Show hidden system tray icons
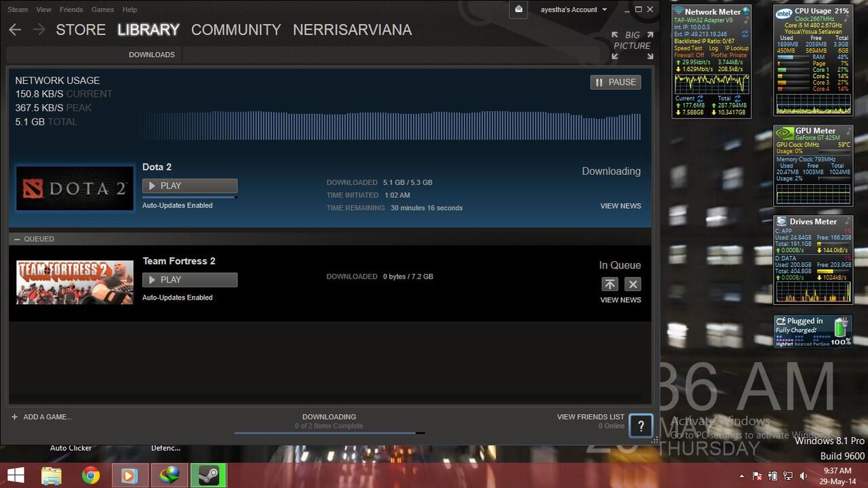This screenshot has width=868, height=488. click(x=741, y=476)
